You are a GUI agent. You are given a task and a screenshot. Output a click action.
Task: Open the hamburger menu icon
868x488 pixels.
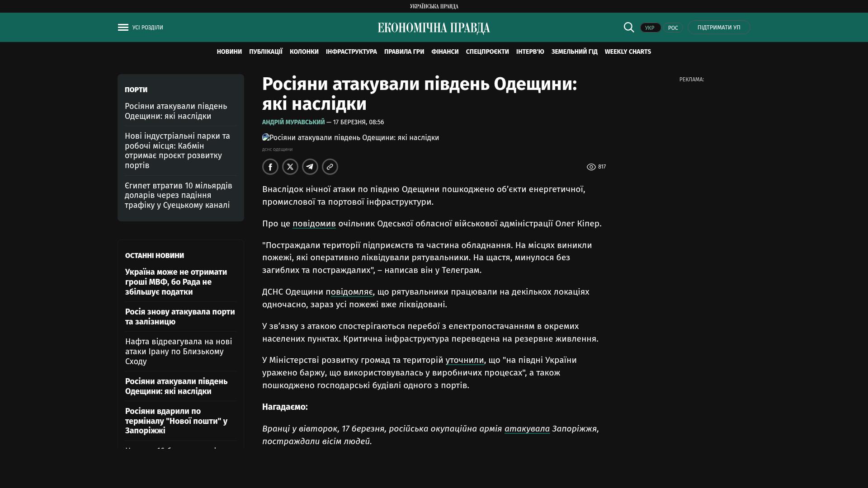coord(123,28)
